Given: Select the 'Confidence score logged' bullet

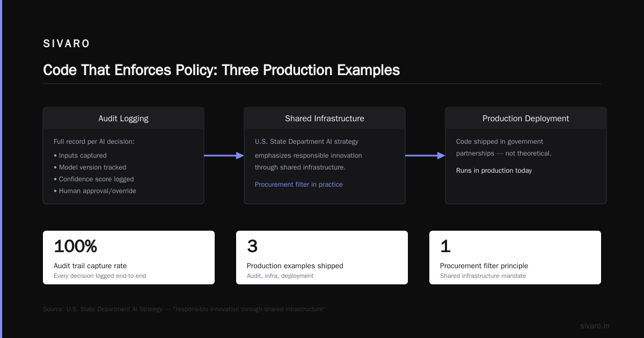Looking at the screenshot, I should [94, 179].
